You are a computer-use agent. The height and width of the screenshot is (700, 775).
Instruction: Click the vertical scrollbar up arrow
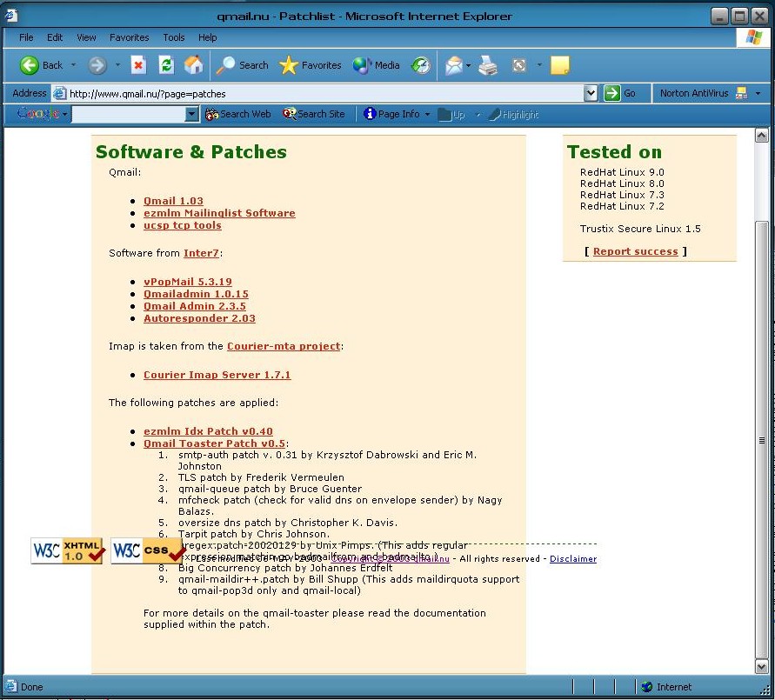pyautogui.click(x=762, y=135)
